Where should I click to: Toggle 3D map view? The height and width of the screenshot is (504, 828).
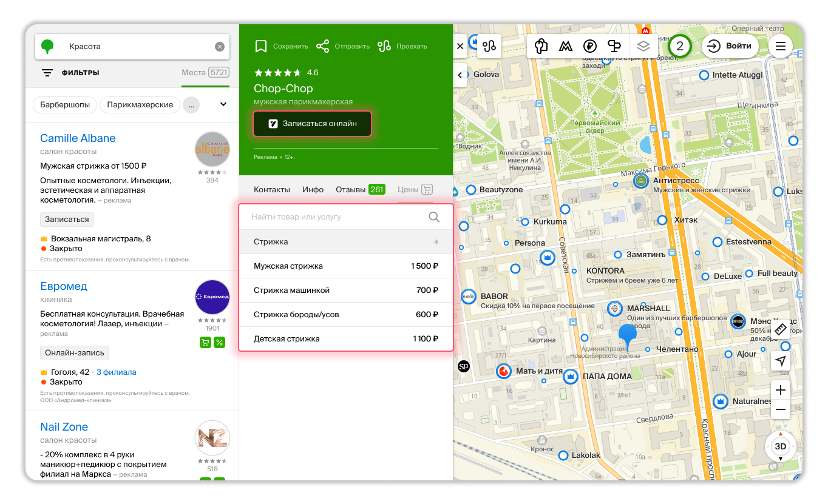781,446
